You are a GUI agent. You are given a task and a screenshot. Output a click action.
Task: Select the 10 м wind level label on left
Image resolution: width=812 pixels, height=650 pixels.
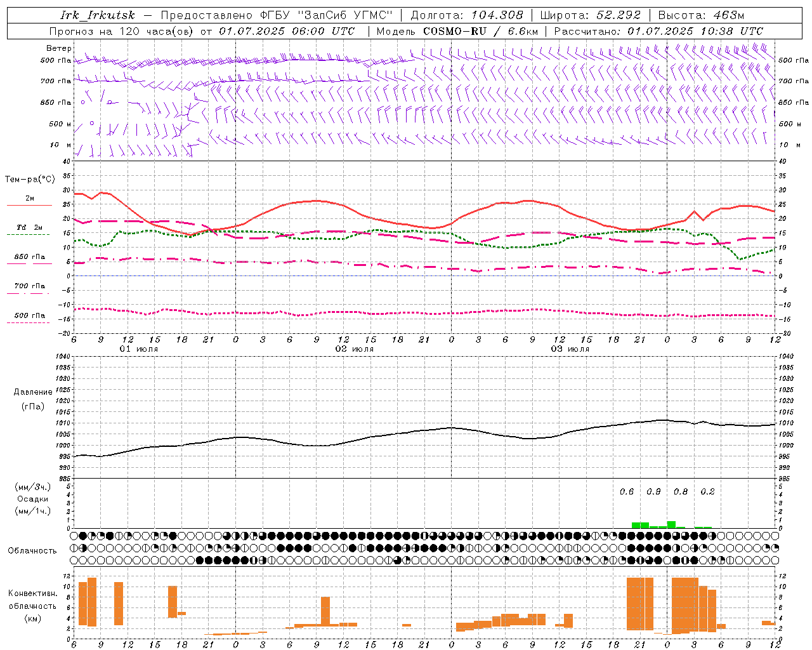point(62,145)
